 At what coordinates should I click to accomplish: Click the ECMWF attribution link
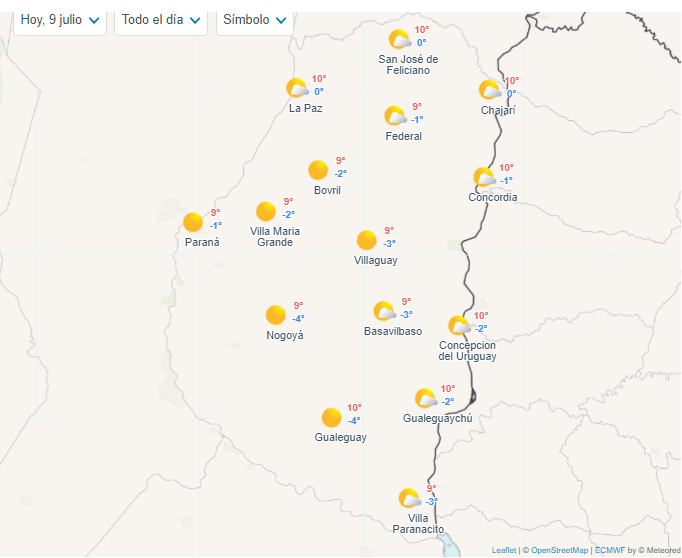(x=609, y=550)
